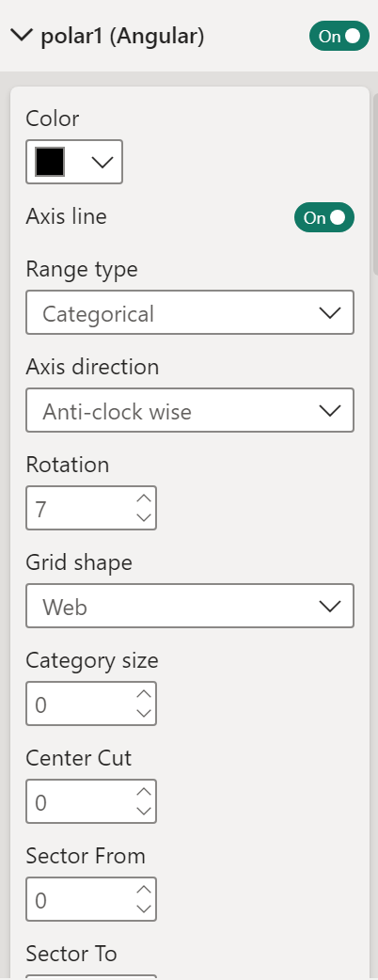This screenshot has height=980, width=378.
Task: Increase Sector From with up arrow
Action: click(x=144, y=890)
